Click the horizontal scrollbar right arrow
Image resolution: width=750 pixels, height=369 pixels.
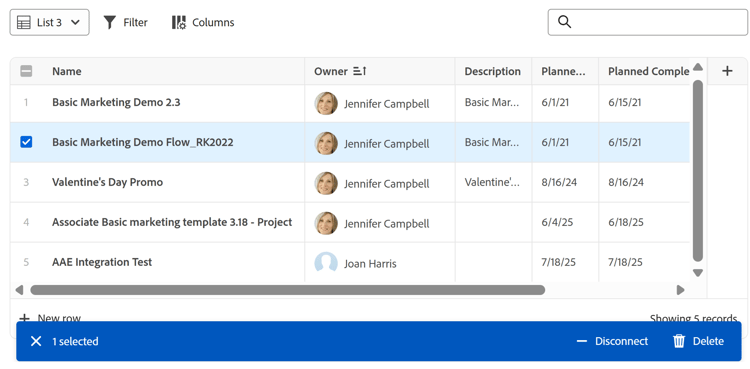pos(680,290)
